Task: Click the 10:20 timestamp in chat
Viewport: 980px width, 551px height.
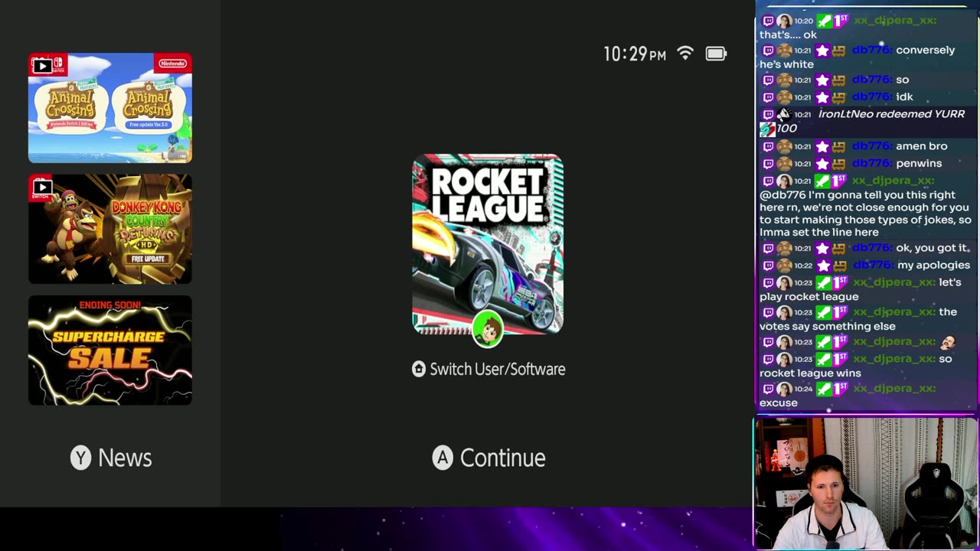Action: tap(803, 21)
